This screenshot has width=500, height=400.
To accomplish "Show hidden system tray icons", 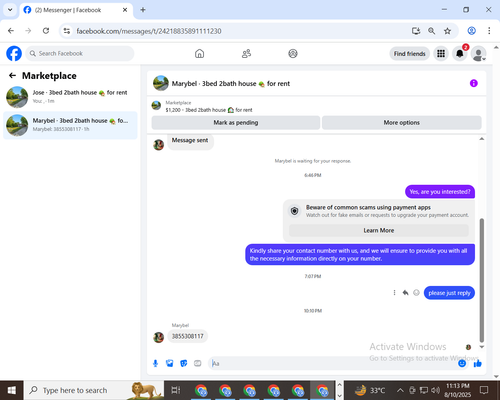I will [x=400, y=390].
